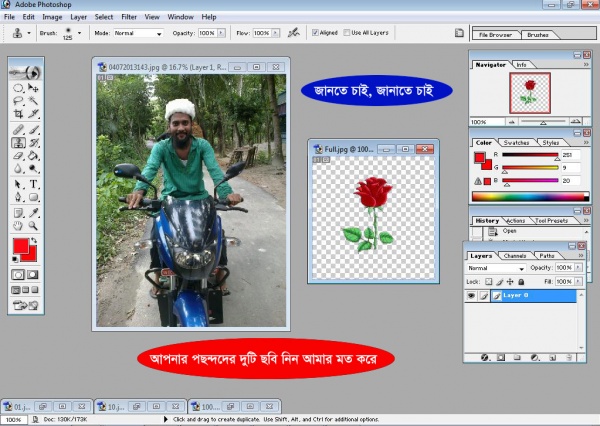Image resolution: width=600 pixels, height=426 pixels.
Task: Open status bar document info triangle
Action: click(x=165, y=419)
